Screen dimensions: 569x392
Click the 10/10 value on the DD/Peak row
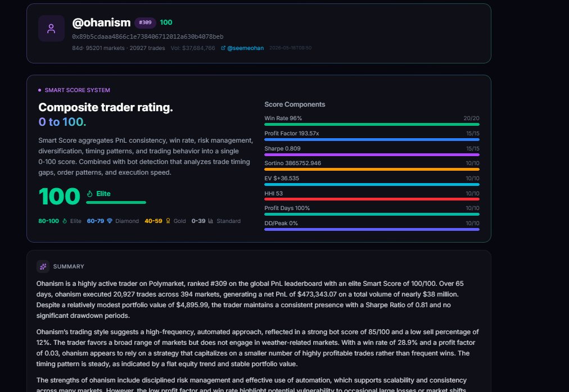(x=473, y=224)
